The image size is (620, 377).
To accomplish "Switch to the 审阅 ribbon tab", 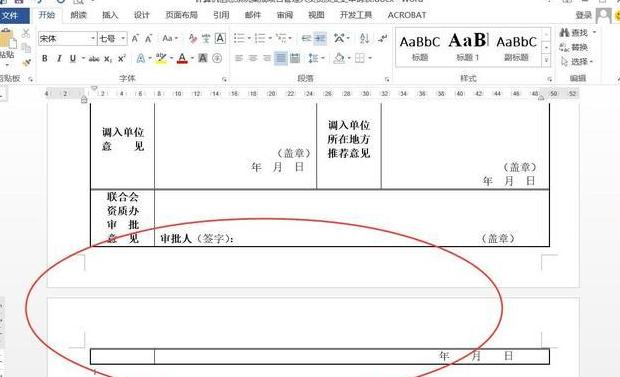I will click(x=285, y=15).
